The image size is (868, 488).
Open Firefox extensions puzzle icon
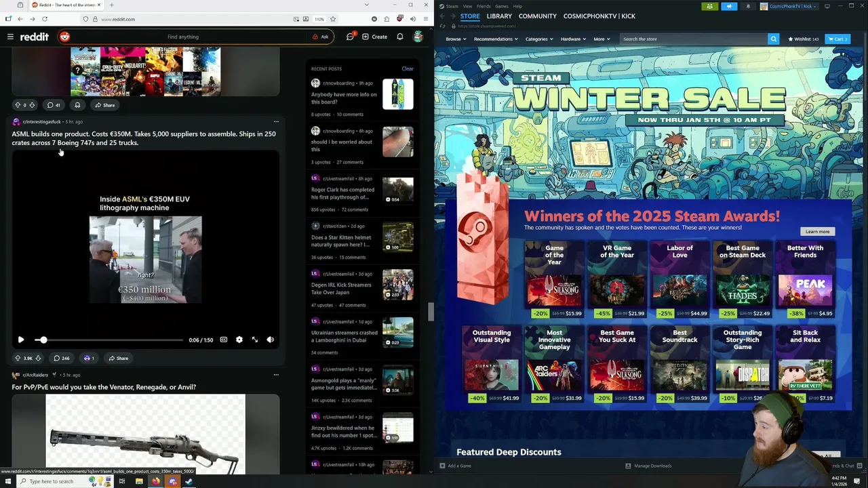click(x=387, y=19)
